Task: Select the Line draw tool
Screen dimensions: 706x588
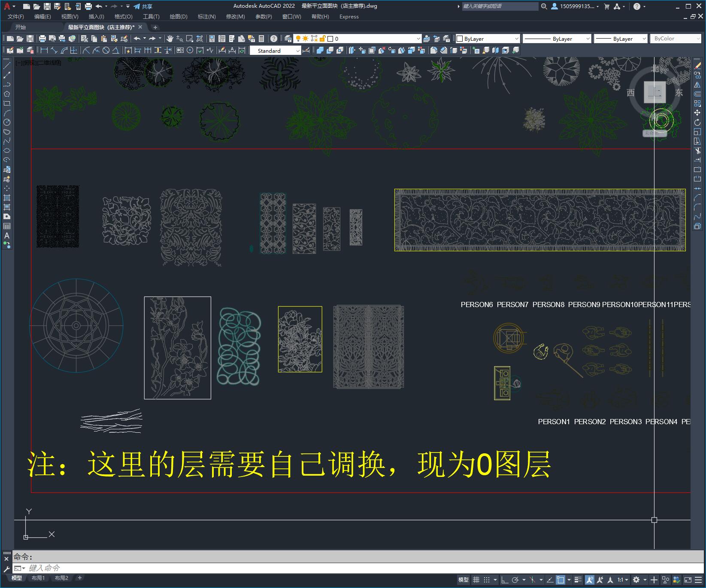Action: pyautogui.click(x=7, y=66)
